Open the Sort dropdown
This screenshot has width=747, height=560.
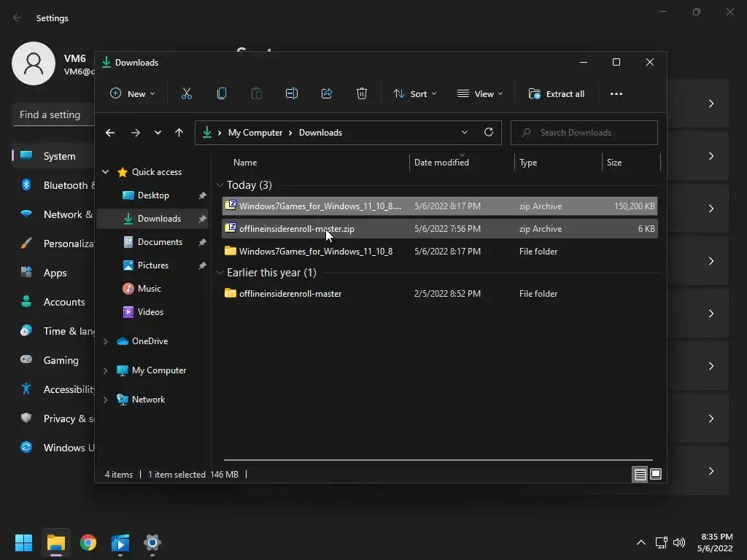tap(414, 94)
